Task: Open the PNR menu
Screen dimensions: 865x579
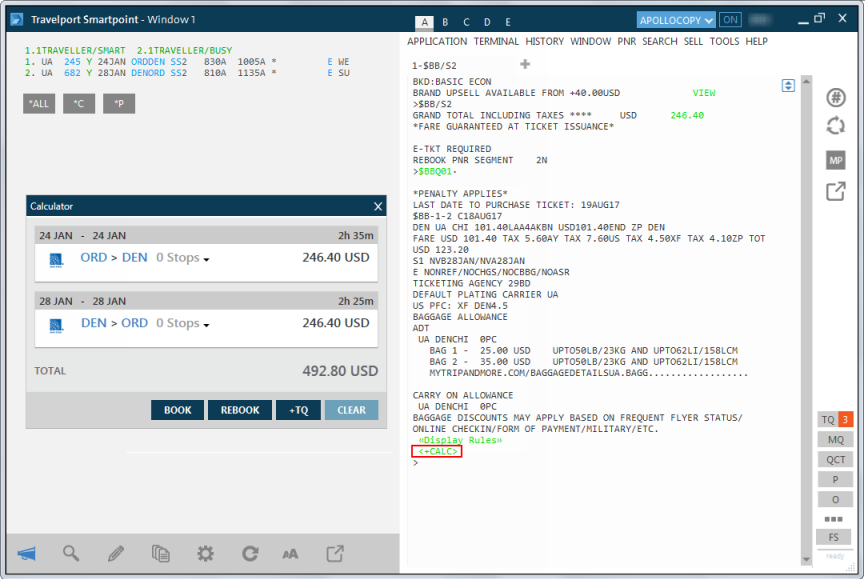Action: click(627, 41)
